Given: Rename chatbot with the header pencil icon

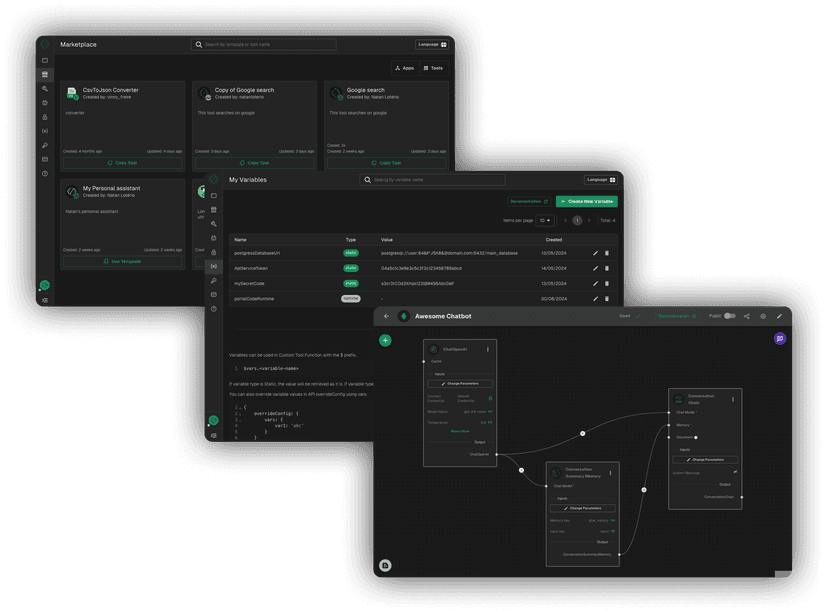Looking at the screenshot, I should click(x=779, y=316).
